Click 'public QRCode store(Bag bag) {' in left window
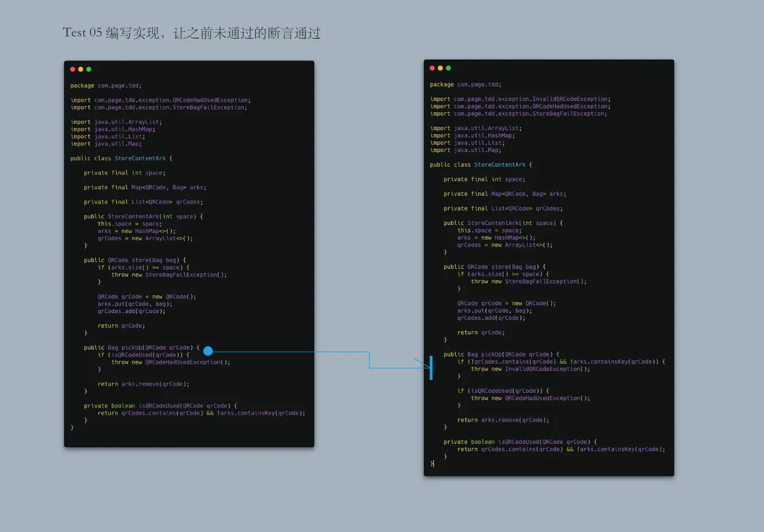 click(x=135, y=260)
